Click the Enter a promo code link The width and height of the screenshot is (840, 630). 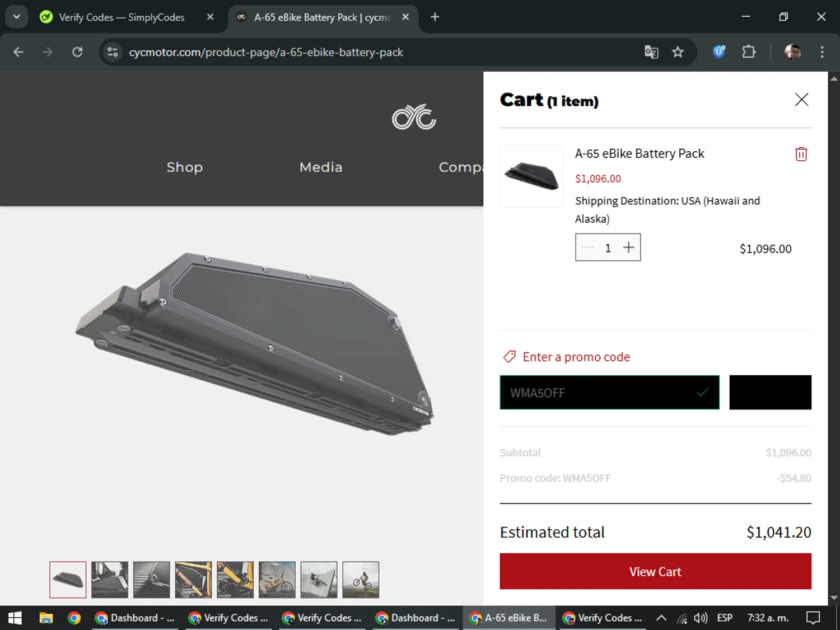pos(576,357)
